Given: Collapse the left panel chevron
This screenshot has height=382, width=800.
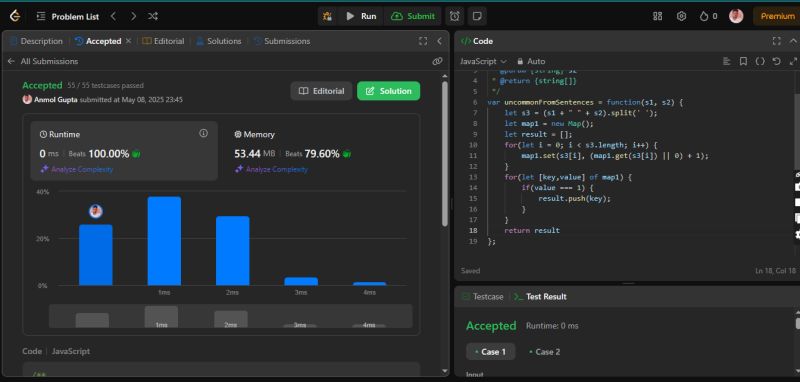Looking at the screenshot, I should tap(439, 41).
